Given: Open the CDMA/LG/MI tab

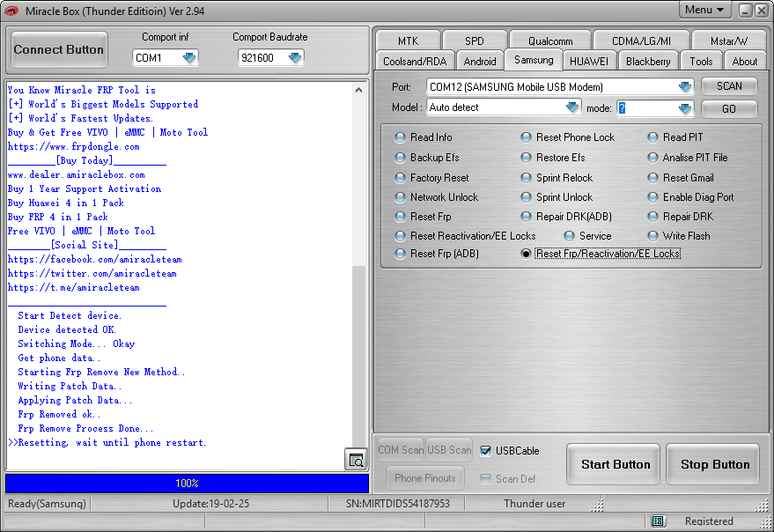Looking at the screenshot, I should pos(641,41).
